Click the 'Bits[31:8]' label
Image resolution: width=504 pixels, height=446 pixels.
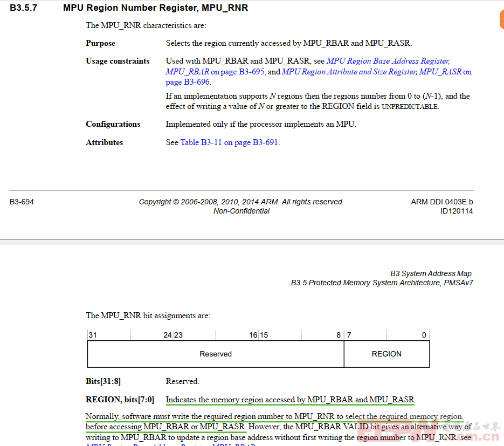click(103, 381)
